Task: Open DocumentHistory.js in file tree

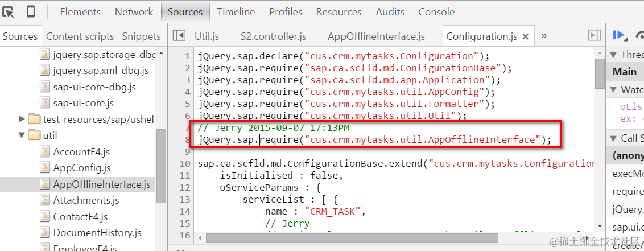Action: [97, 233]
